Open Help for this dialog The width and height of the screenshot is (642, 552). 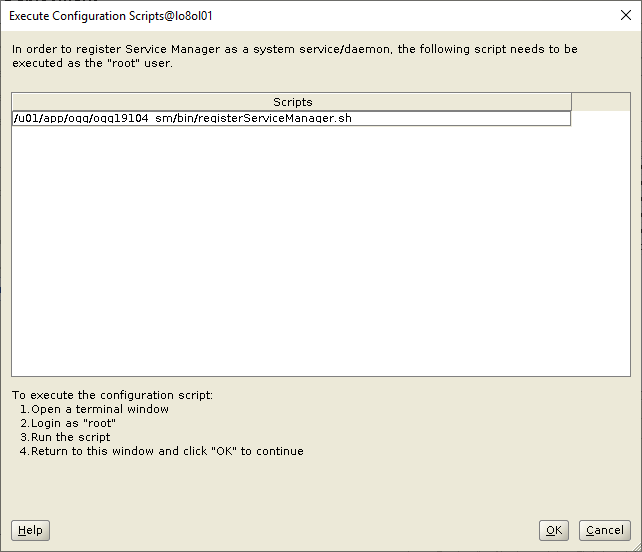click(30, 530)
